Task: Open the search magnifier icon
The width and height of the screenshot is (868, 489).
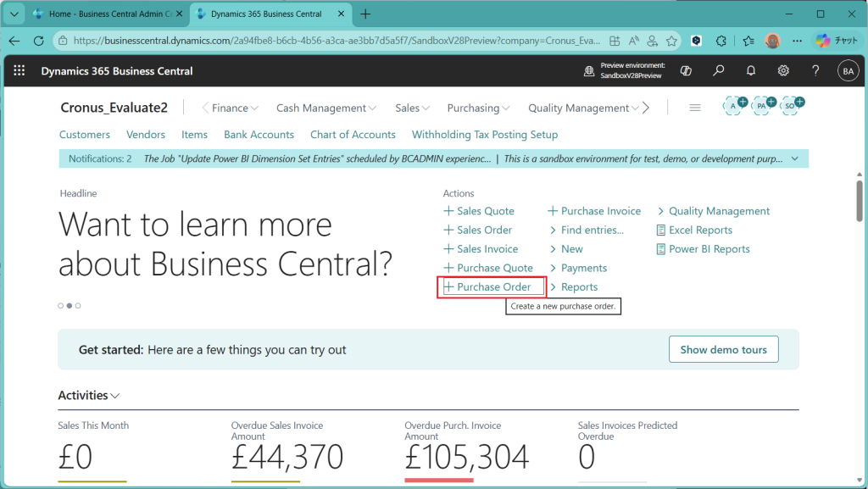Action: (x=719, y=71)
